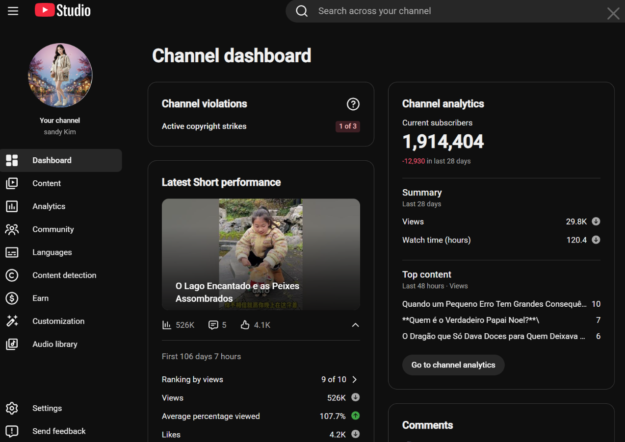This screenshot has width=625, height=442.
Task: Open the Content detection copyright icon
Action: point(12,275)
